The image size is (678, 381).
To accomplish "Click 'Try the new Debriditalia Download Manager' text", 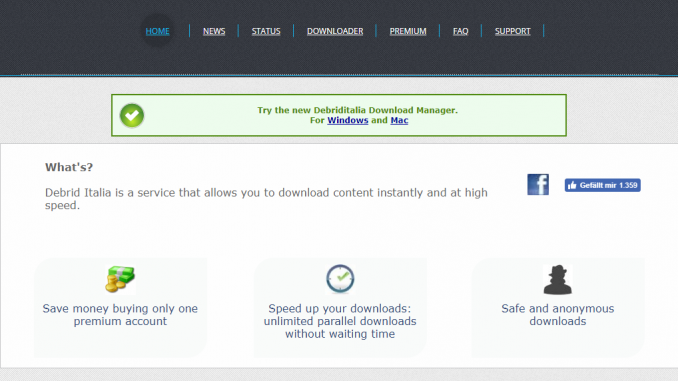I will click(358, 110).
